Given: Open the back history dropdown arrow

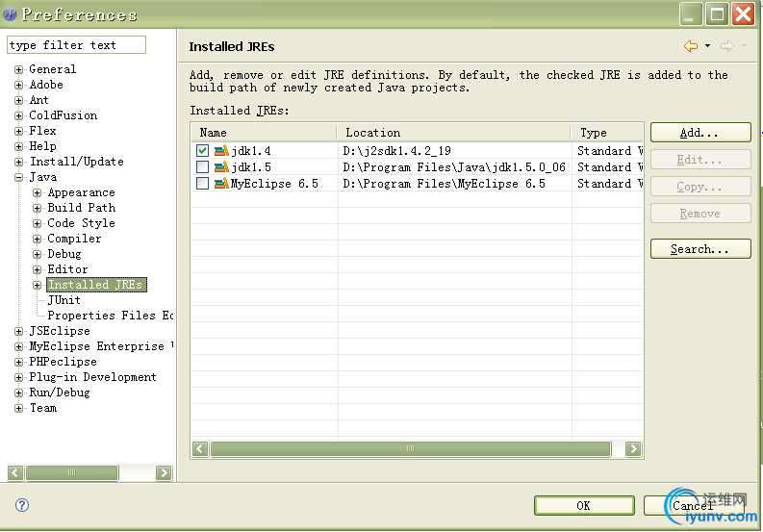Looking at the screenshot, I should click(x=707, y=46).
